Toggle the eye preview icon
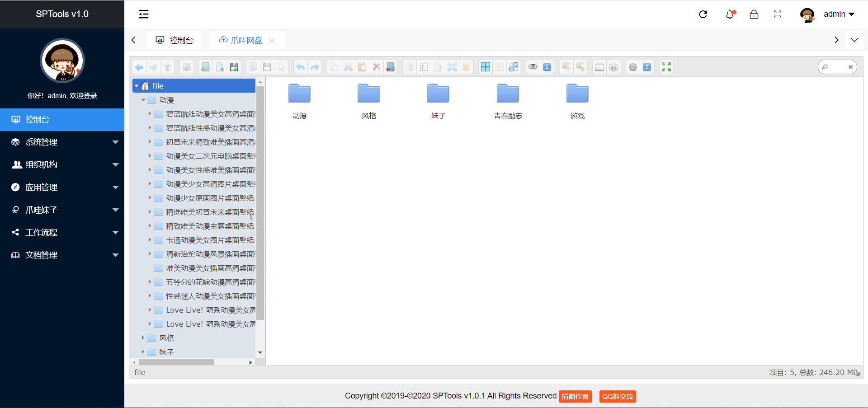 [533, 67]
